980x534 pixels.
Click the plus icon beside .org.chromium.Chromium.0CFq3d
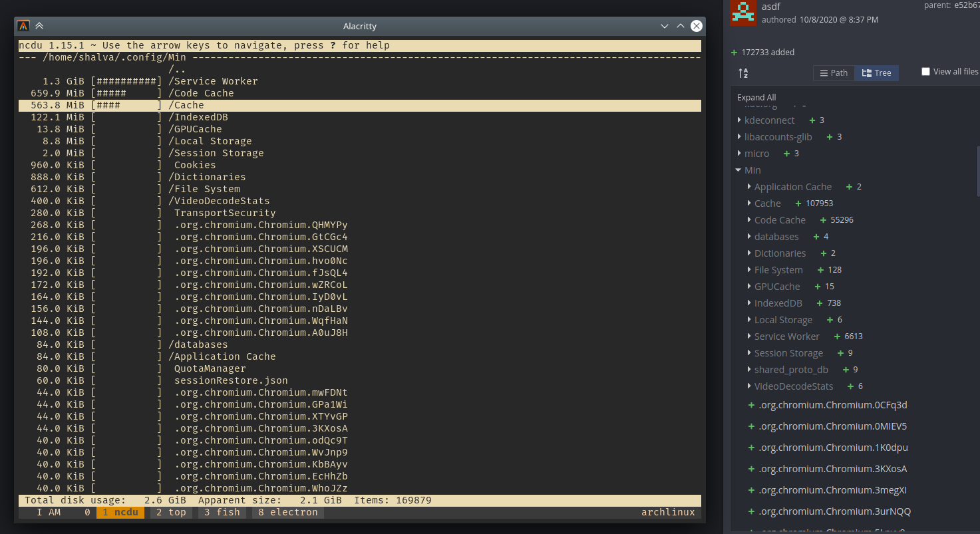pos(750,404)
